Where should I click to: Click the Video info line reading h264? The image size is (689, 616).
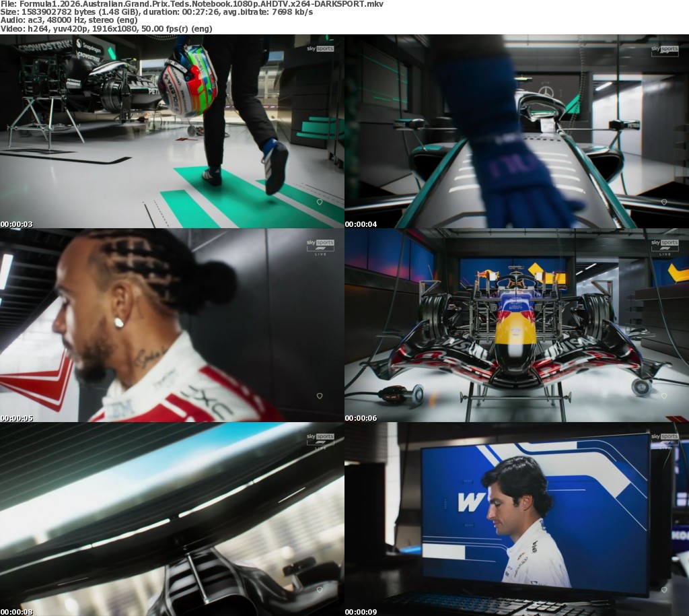tap(106, 28)
